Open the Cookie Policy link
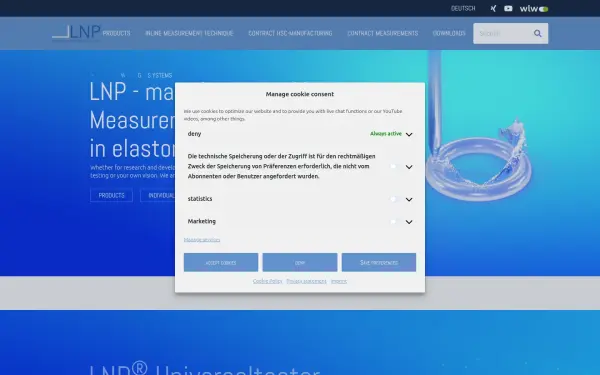Viewport: 600px width, 375px height. pyautogui.click(x=267, y=281)
